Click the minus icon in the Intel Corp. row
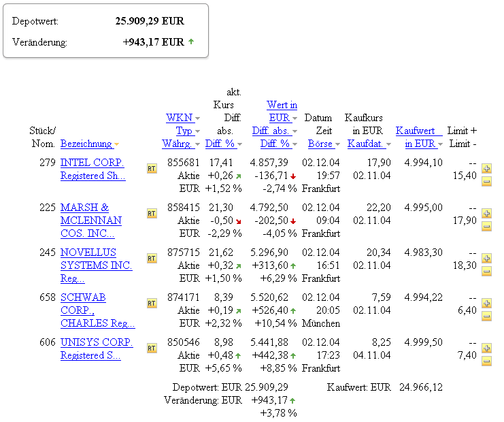The height and width of the screenshot is (422, 504). [486, 182]
